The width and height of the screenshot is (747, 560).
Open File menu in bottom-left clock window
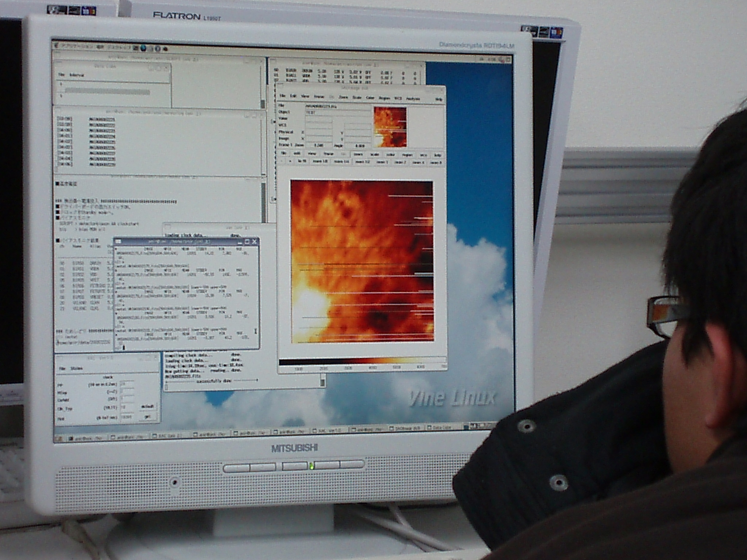pos(62,368)
